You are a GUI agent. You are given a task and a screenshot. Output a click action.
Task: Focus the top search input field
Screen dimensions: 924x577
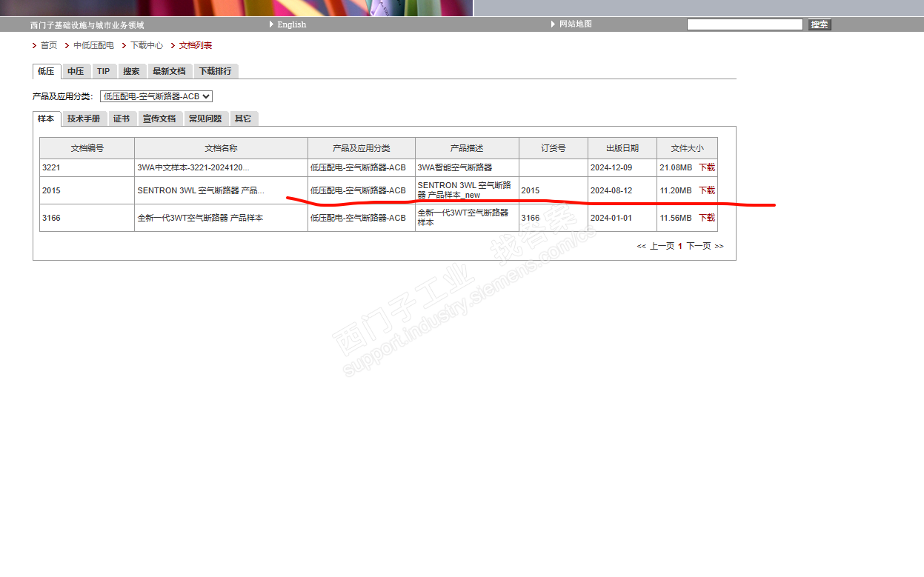[x=745, y=24]
